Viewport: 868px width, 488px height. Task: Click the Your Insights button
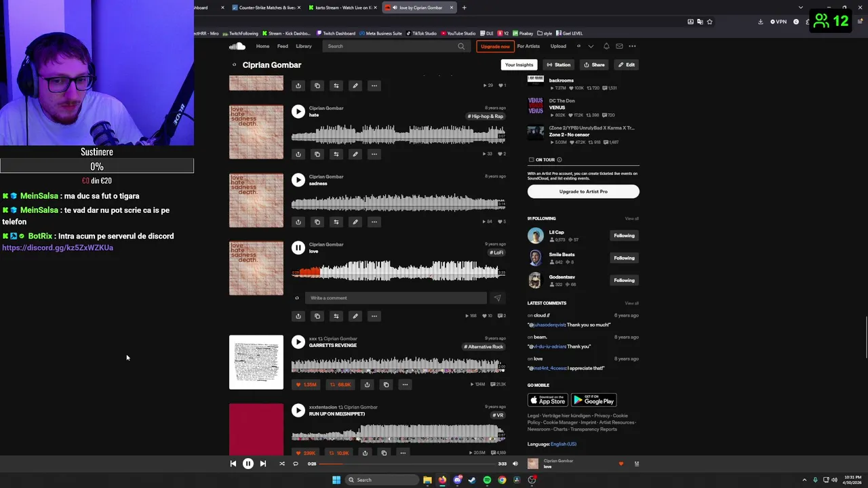[x=519, y=65]
